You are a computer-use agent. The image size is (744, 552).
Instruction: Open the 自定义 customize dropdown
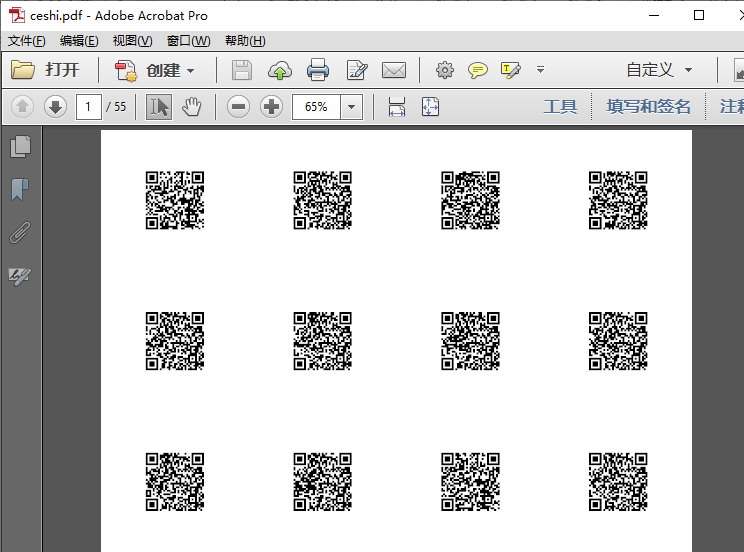659,70
